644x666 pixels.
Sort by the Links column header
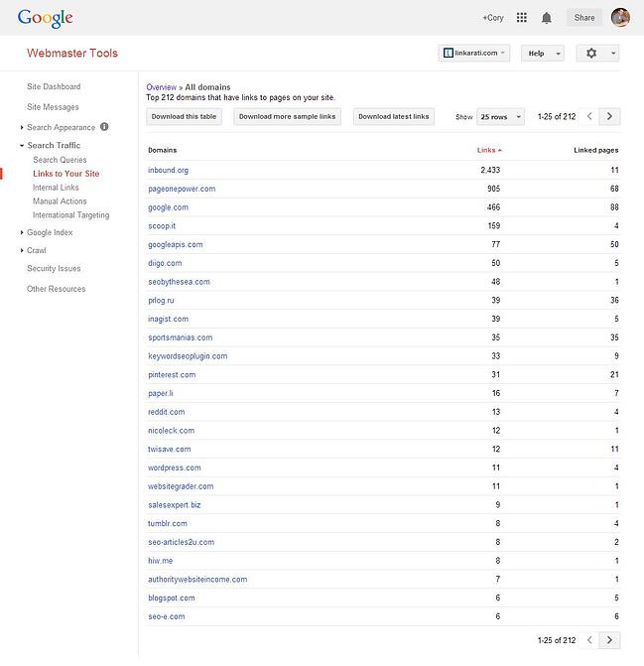(x=488, y=150)
